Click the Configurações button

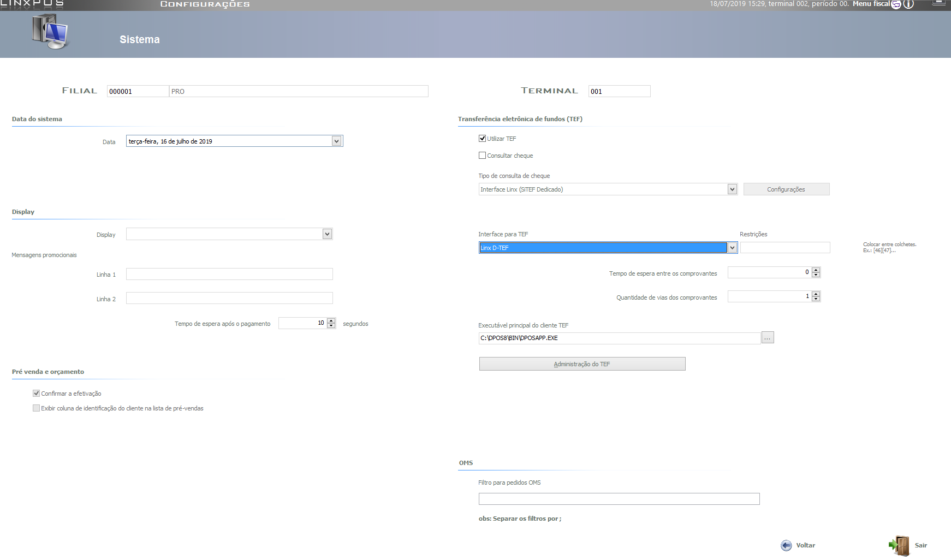click(786, 189)
